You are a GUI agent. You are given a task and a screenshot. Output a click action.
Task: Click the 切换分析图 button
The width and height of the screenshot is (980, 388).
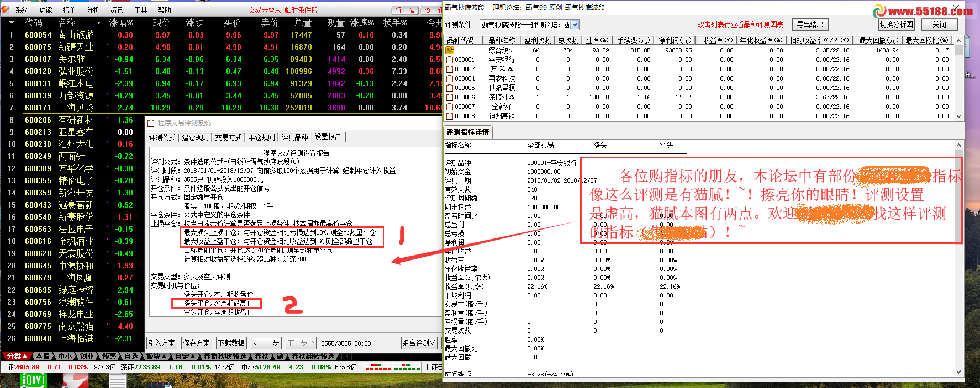[897, 24]
